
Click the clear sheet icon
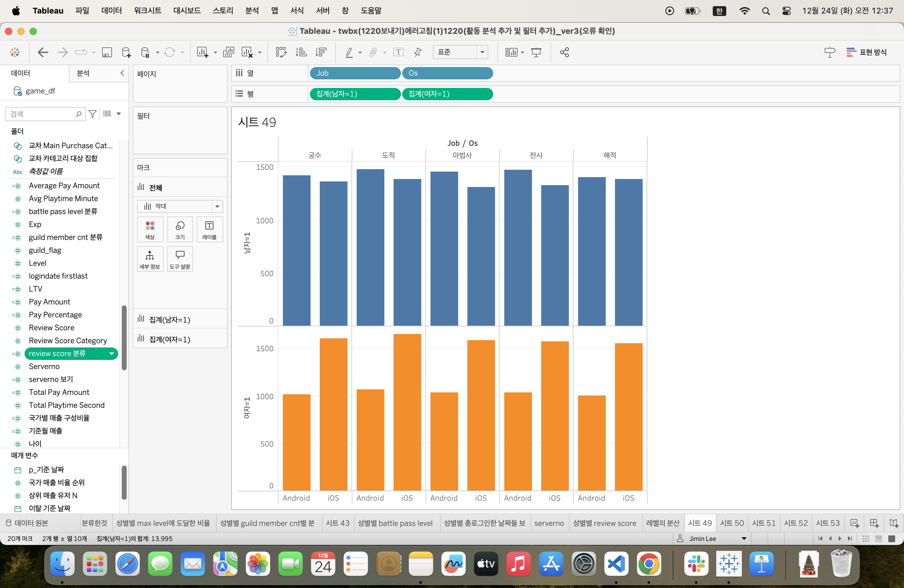click(247, 52)
